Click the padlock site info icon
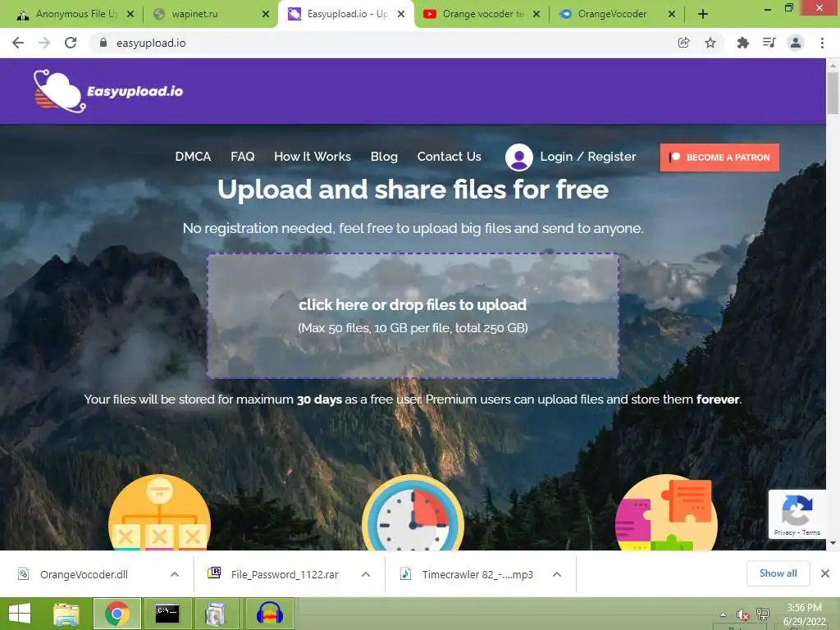Screen dimensions: 840x630 [x=103, y=43]
